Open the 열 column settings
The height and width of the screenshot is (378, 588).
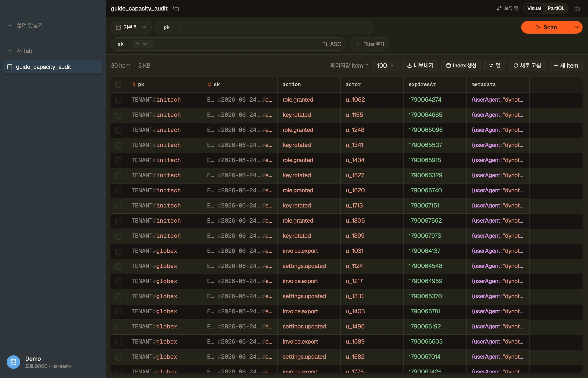coord(495,66)
